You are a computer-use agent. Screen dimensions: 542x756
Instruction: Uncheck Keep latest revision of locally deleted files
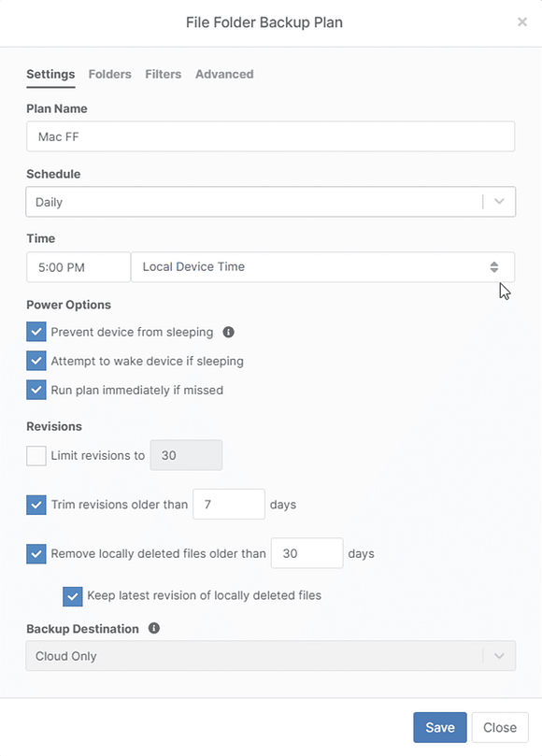pos(72,595)
